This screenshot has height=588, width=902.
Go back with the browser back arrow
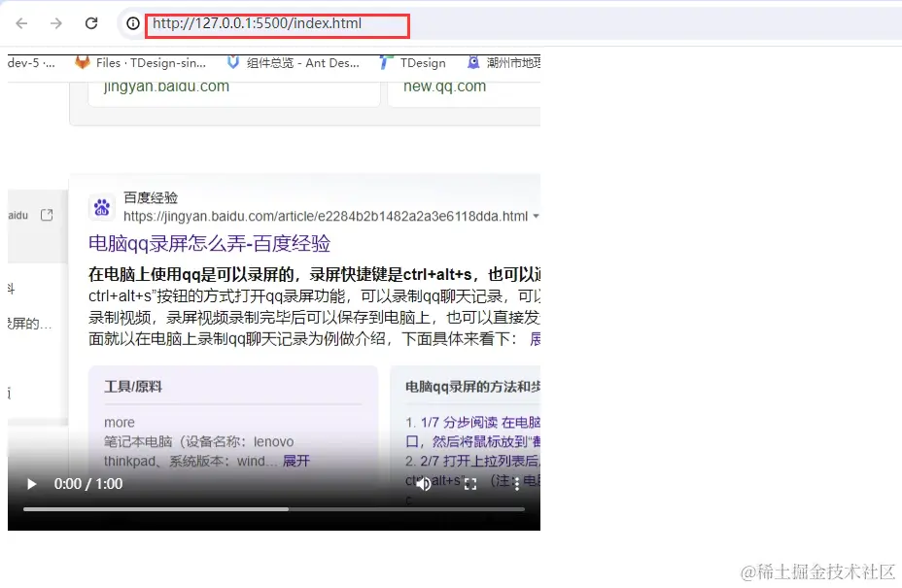(x=21, y=23)
